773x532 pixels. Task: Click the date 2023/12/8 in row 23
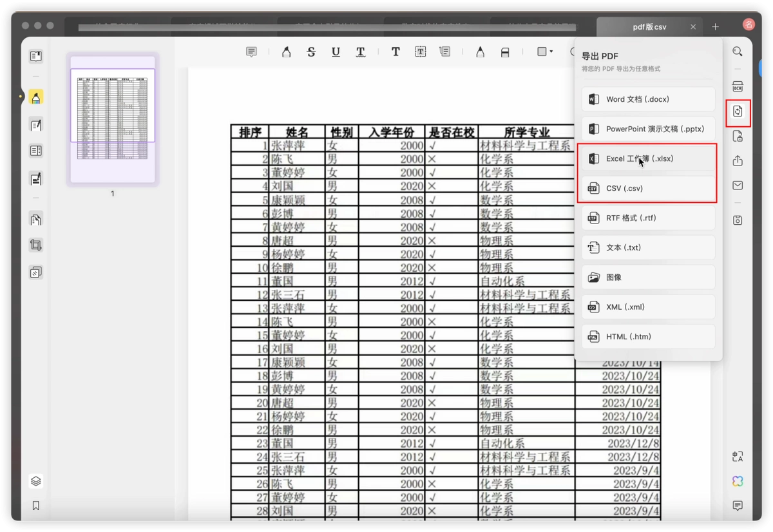633,443
